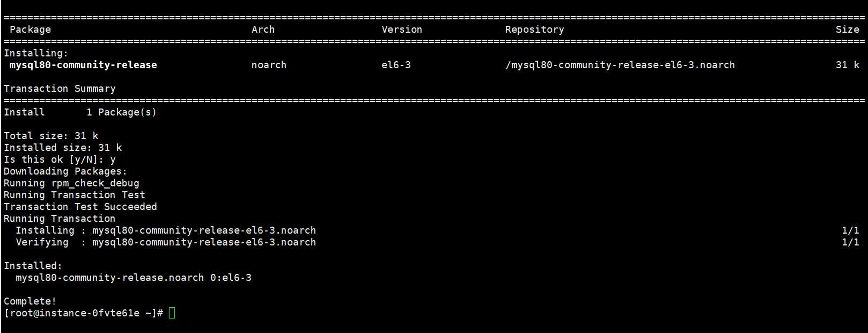Click the "Version" column header
Viewport: 868px width, 333px height.
pos(402,30)
